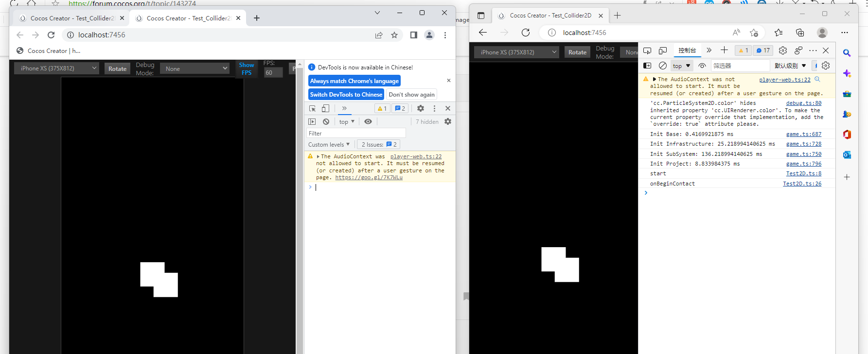Click the FPS value field showing 60
This screenshot has height=354, width=868.
coord(273,73)
